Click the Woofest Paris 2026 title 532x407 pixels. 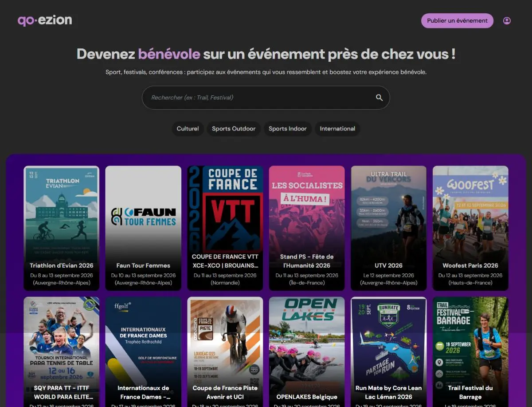470,265
